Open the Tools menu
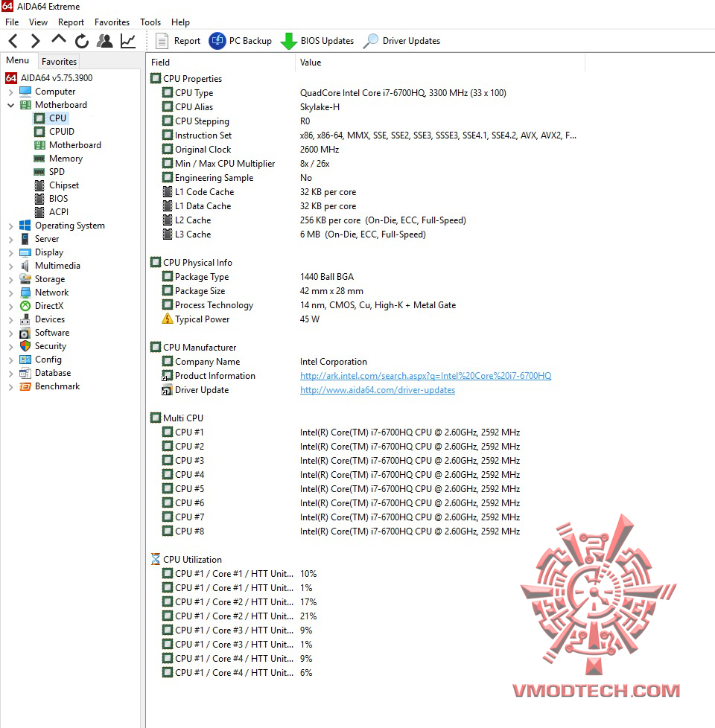 click(x=150, y=22)
